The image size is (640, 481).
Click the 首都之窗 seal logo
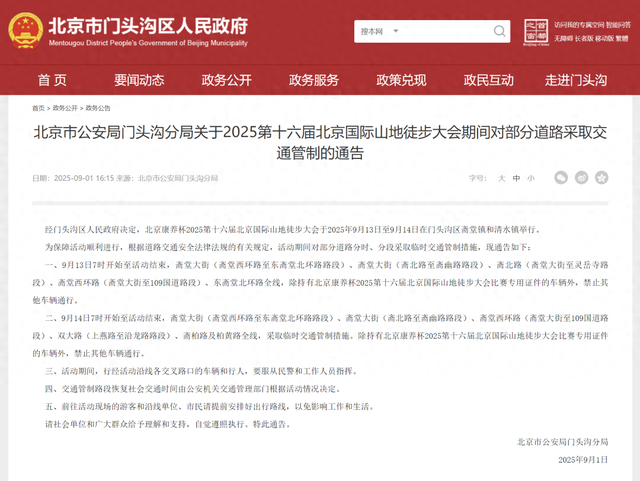tap(536, 32)
